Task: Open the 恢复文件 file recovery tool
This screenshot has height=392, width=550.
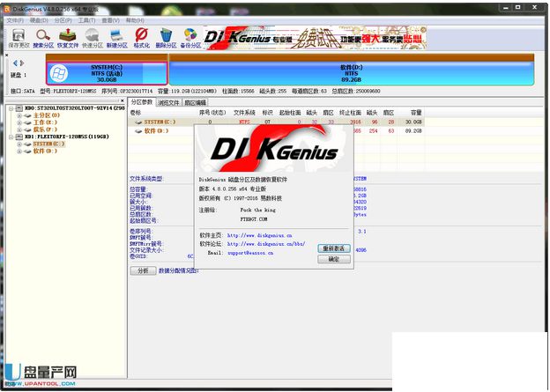Action: coord(68,38)
